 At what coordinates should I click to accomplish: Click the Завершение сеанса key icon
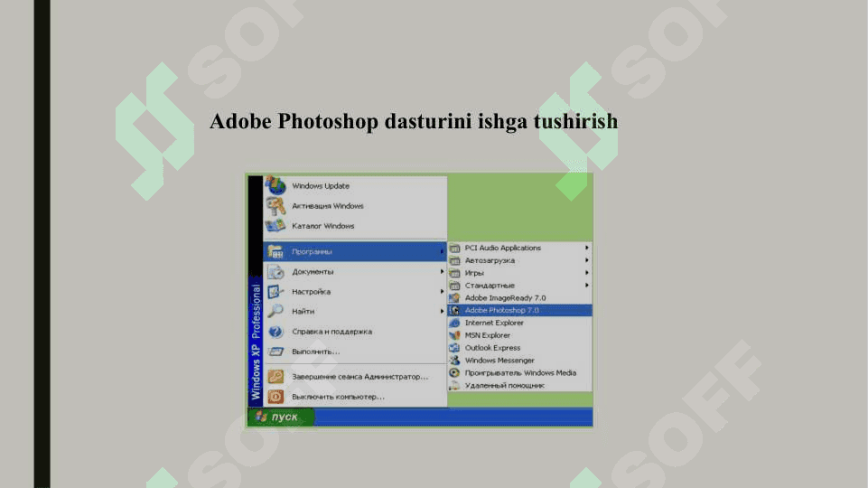275,377
